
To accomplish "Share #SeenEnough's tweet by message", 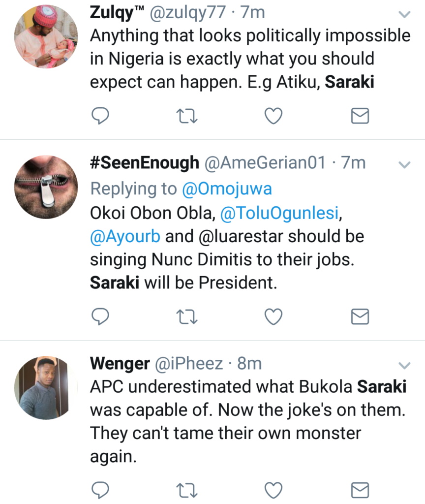I will [x=360, y=317].
